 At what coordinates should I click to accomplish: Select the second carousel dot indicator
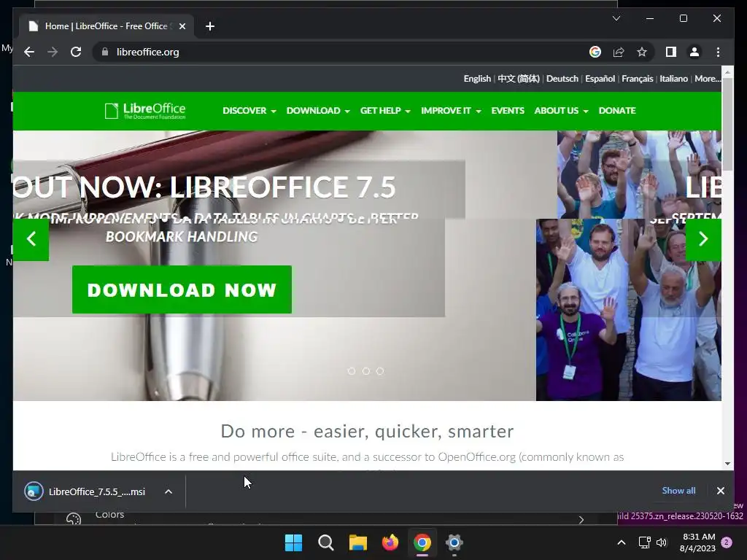pyautogui.click(x=366, y=371)
